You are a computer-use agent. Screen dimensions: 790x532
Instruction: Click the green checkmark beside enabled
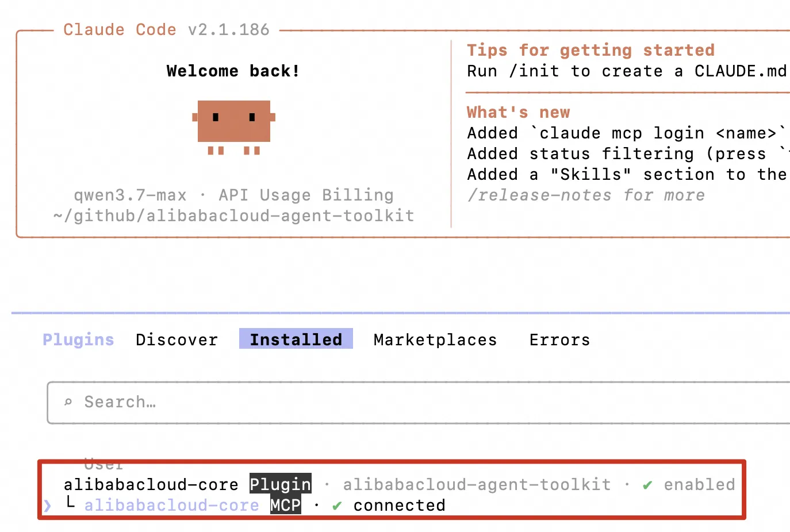pos(647,485)
